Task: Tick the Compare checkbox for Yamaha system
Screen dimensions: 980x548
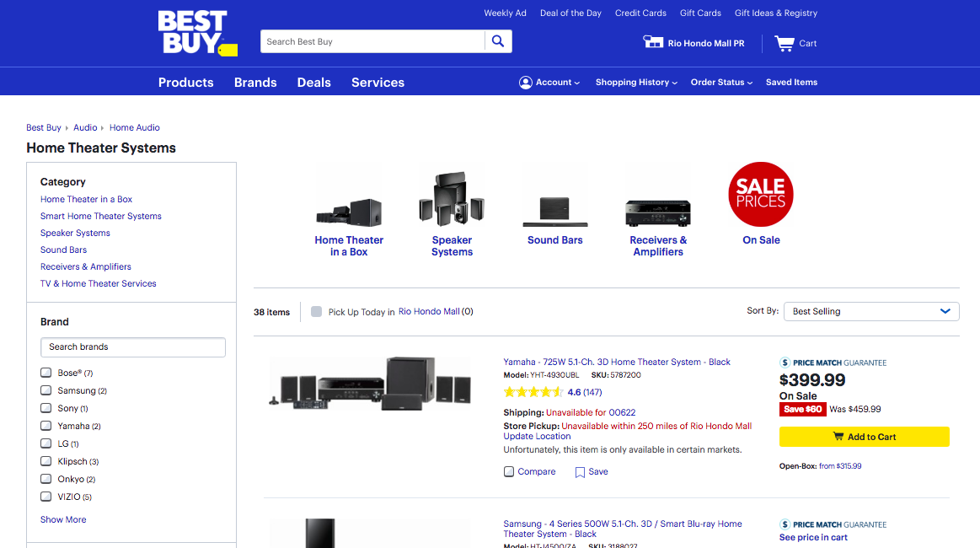Action: [x=509, y=472]
